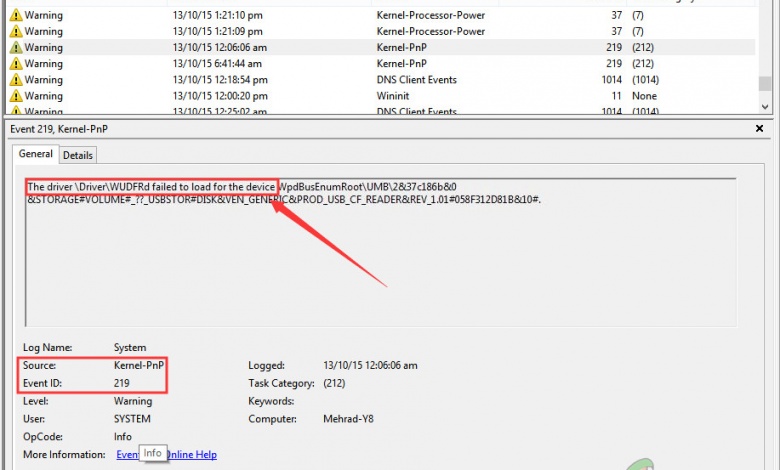The image size is (780, 470).
Task: Select Kernel-Processor-Power event at 1:21:10 pm
Action: 381,15
